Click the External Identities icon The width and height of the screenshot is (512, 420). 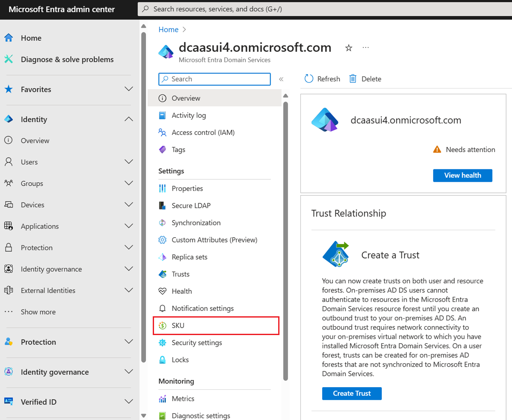click(9, 290)
